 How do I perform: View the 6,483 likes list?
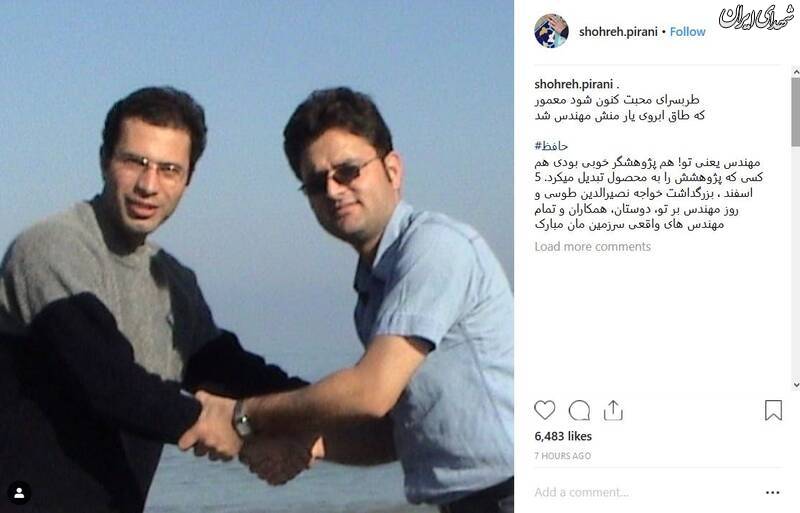point(563,436)
